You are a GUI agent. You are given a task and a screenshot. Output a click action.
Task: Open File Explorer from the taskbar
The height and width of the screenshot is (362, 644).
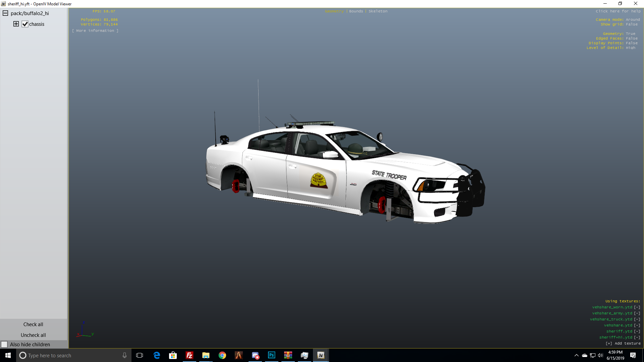coord(206,355)
